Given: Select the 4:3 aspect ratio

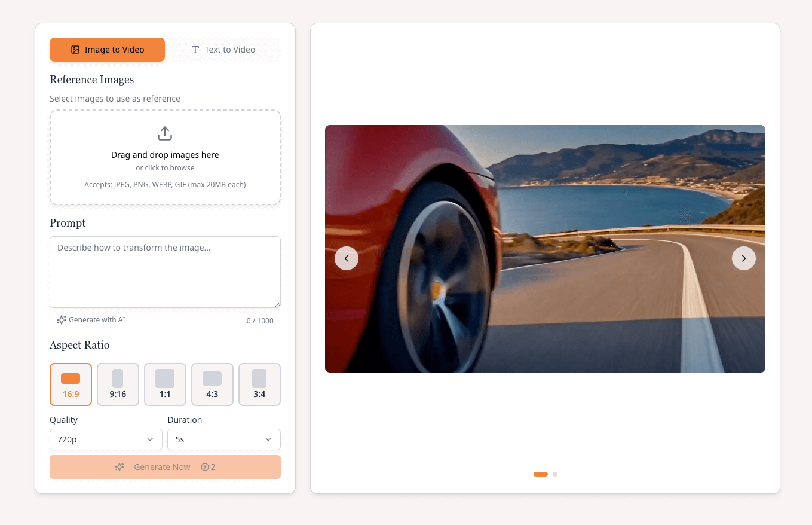Looking at the screenshot, I should coord(212,384).
